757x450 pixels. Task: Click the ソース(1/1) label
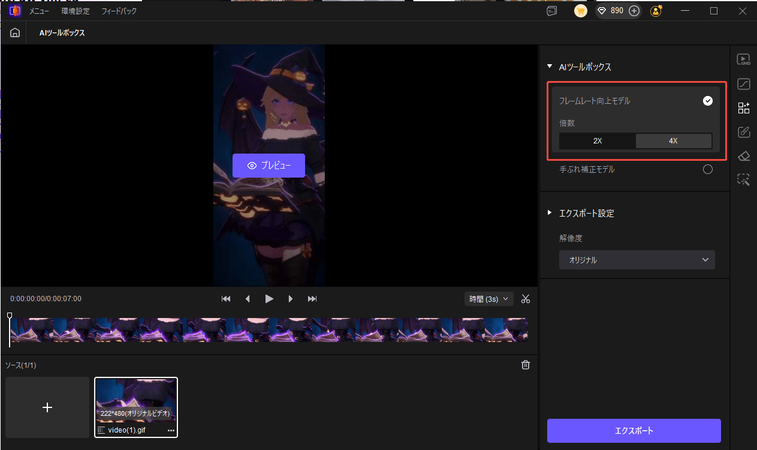(21, 365)
